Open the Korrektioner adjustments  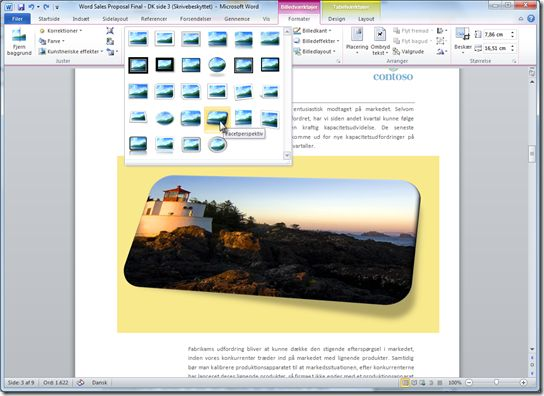(x=61, y=31)
